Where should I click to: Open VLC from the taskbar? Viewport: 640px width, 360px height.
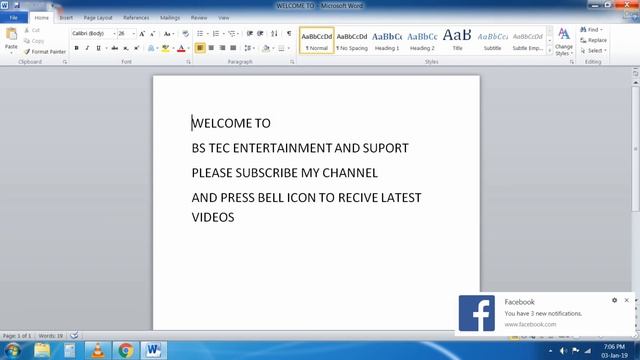[98, 351]
